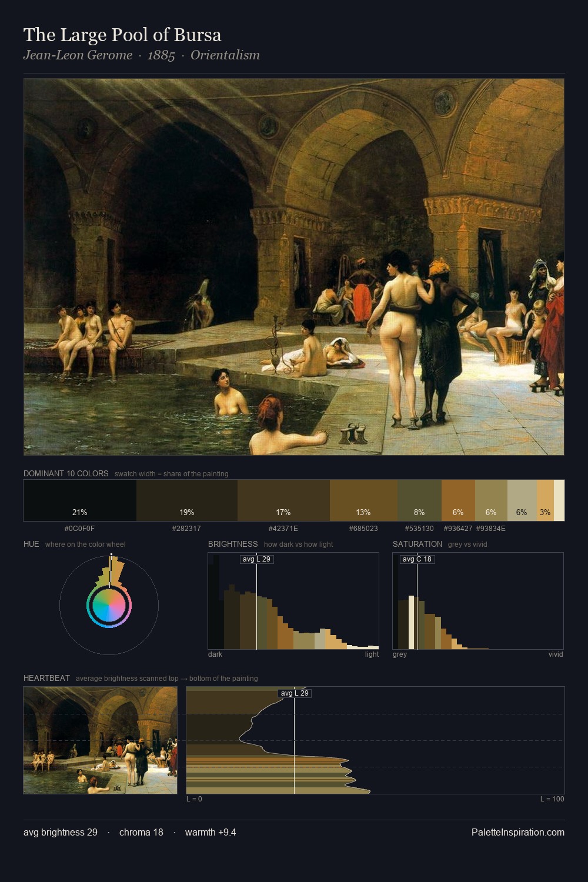Click the light label under brightness chart
Image resolution: width=588 pixels, height=882 pixels.
[x=372, y=654]
